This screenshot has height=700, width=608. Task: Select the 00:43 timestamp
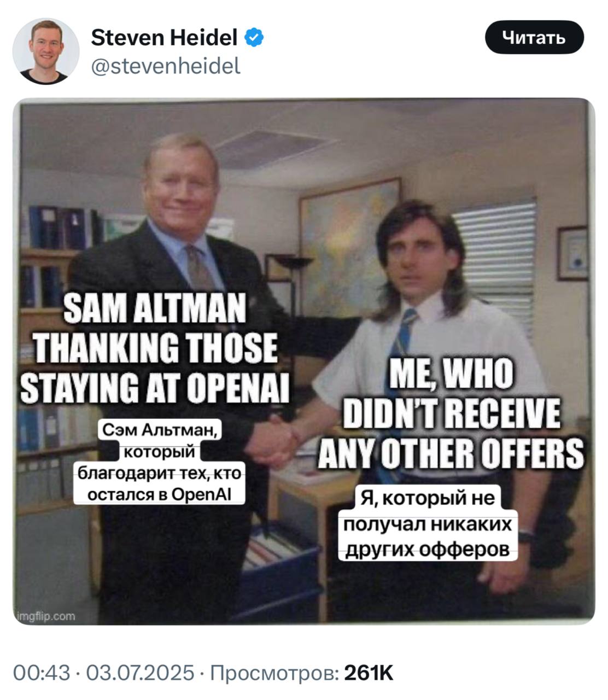(42, 673)
